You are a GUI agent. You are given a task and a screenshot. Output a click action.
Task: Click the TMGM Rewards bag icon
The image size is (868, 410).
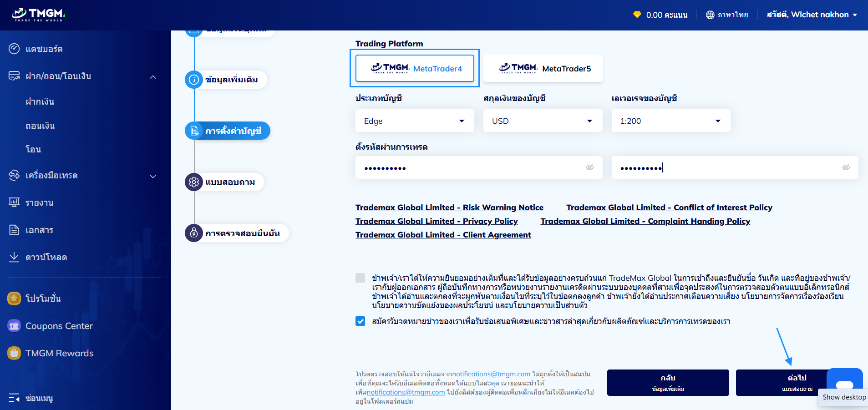pos(14,353)
